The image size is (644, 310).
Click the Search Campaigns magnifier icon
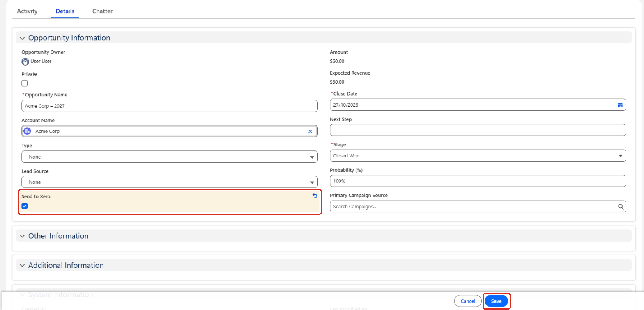621,207
